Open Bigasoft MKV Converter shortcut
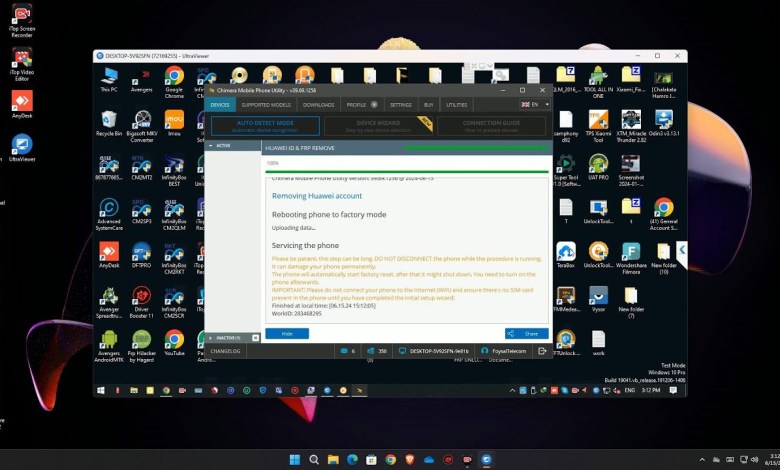 pos(141,127)
